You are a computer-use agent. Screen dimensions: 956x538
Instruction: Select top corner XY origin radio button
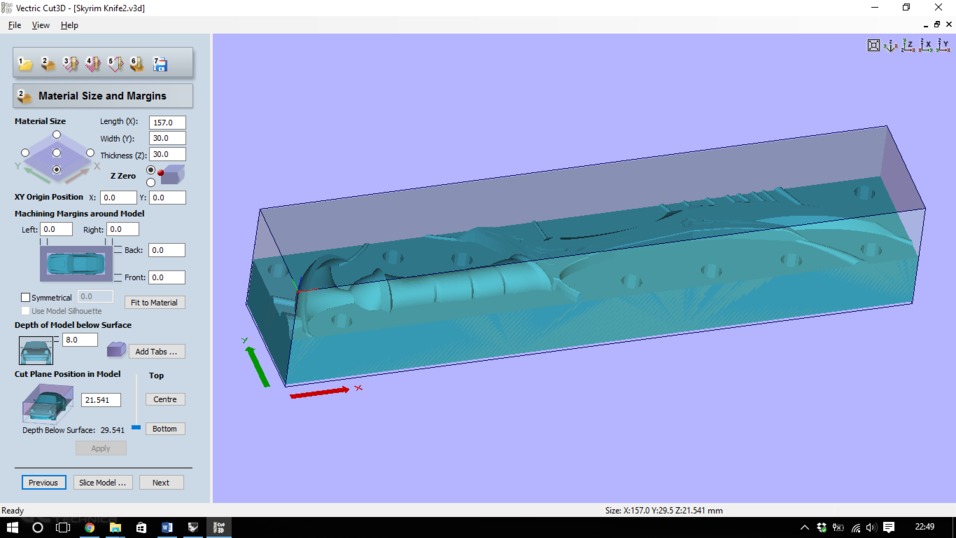[57, 135]
